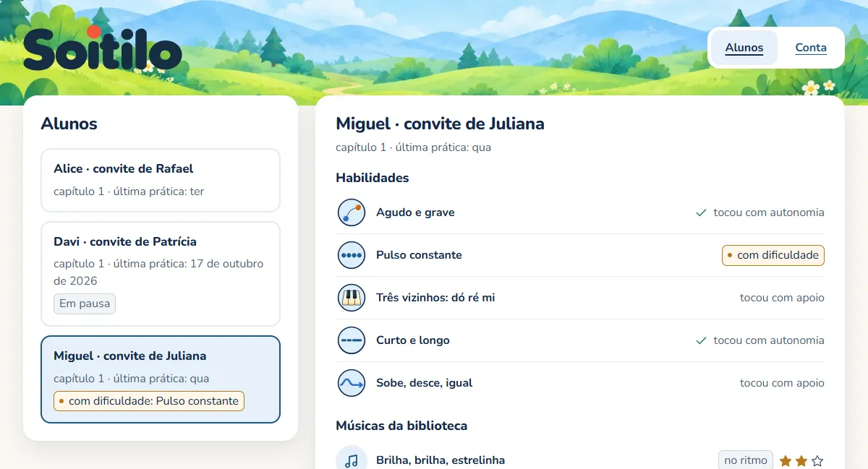
Task: Select student Davi · convite de Patrícia
Action: 161,274
